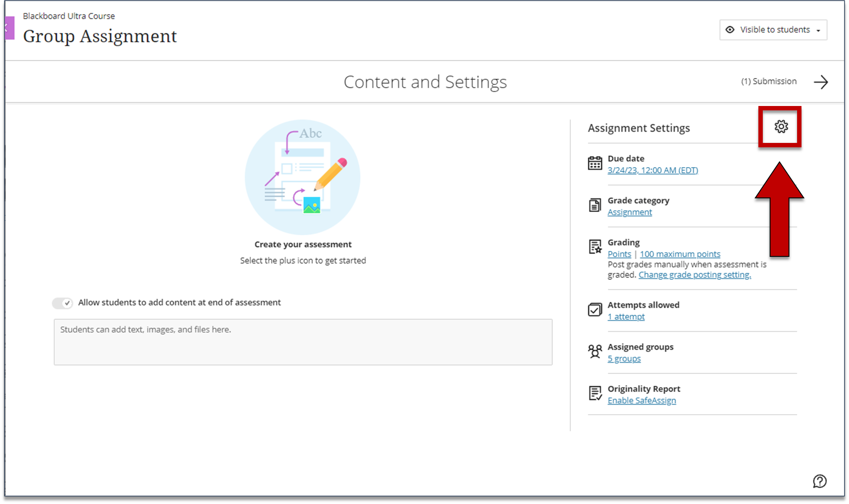The height and width of the screenshot is (504, 849).
Task: Open the help question mark icon
Action: (x=819, y=481)
